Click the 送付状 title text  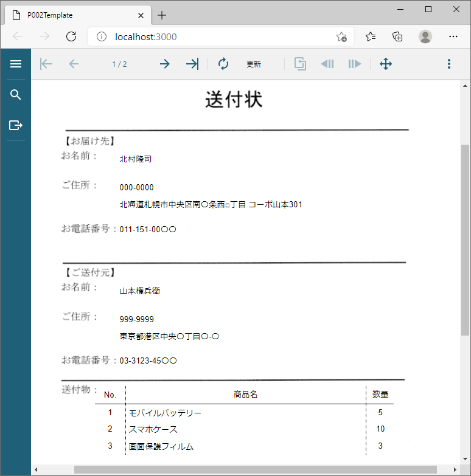[x=234, y=99]
